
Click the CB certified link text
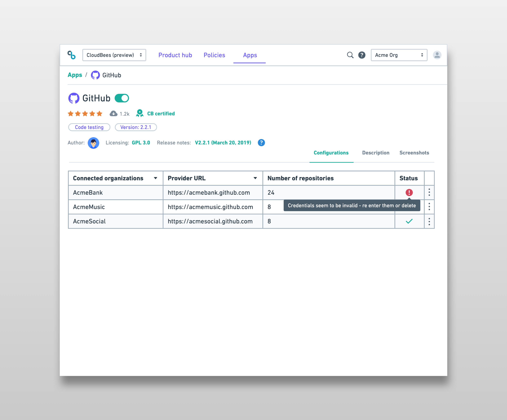click(x=161, y=114)
